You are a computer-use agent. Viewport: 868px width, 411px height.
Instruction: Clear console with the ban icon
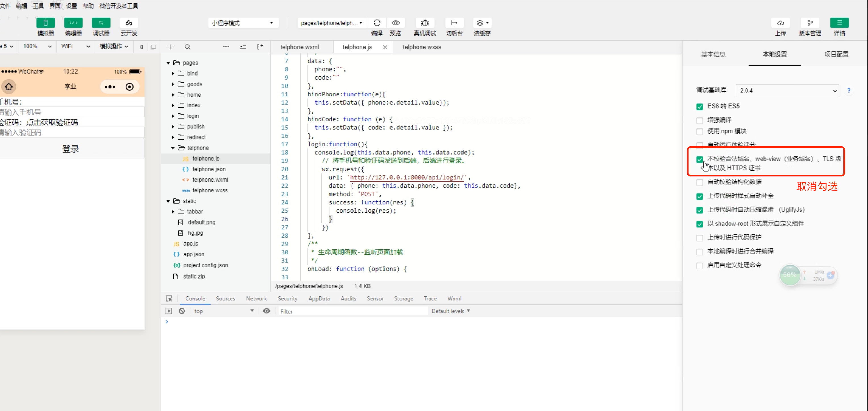(x=182, y=311)
